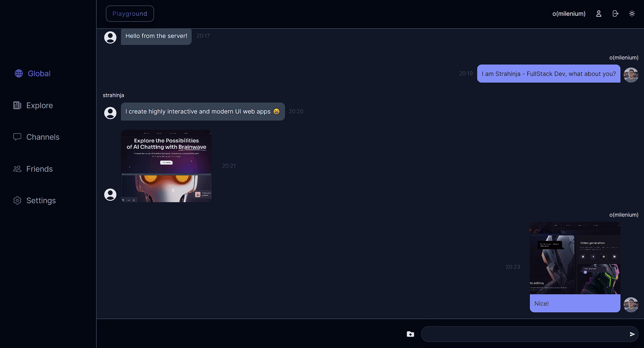Open Settings via the gear icon
Viewport: 644px width, 348px height.
click(17, 200)
